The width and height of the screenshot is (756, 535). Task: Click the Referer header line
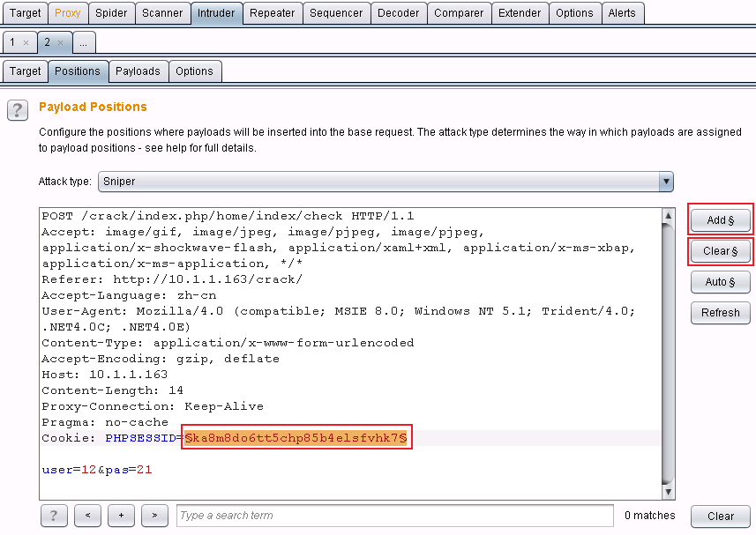tap(172, 279)
